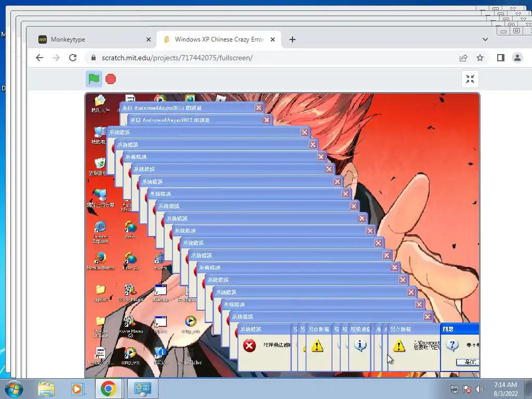Open a new browser tab
The image size is (532, 399).
pos(292,39)
